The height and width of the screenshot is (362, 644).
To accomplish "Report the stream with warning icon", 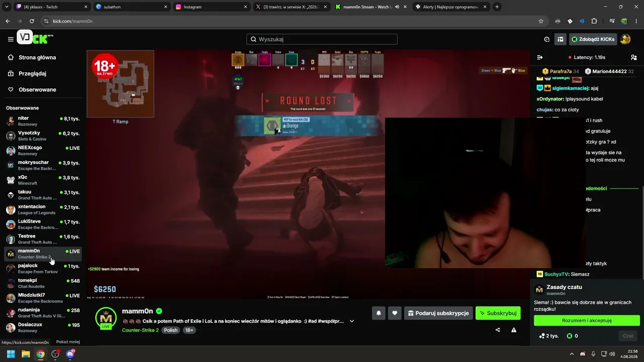I will [x=514, y=330].
